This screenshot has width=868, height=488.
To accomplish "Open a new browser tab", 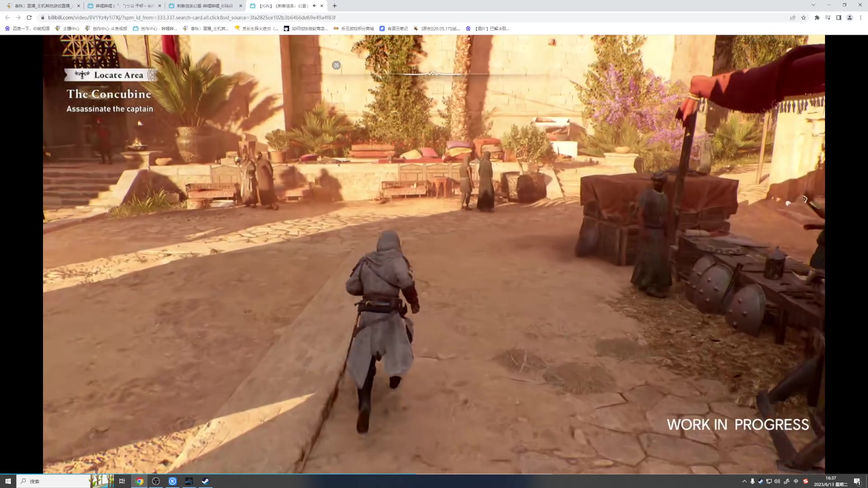I will [335, 6].
